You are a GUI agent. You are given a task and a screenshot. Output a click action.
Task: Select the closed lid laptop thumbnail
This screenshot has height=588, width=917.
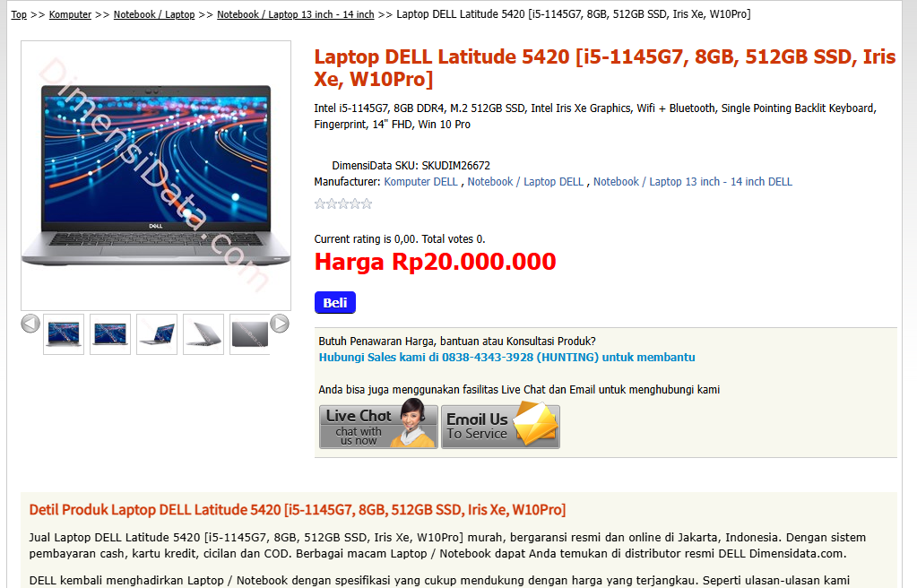[250, 334]
